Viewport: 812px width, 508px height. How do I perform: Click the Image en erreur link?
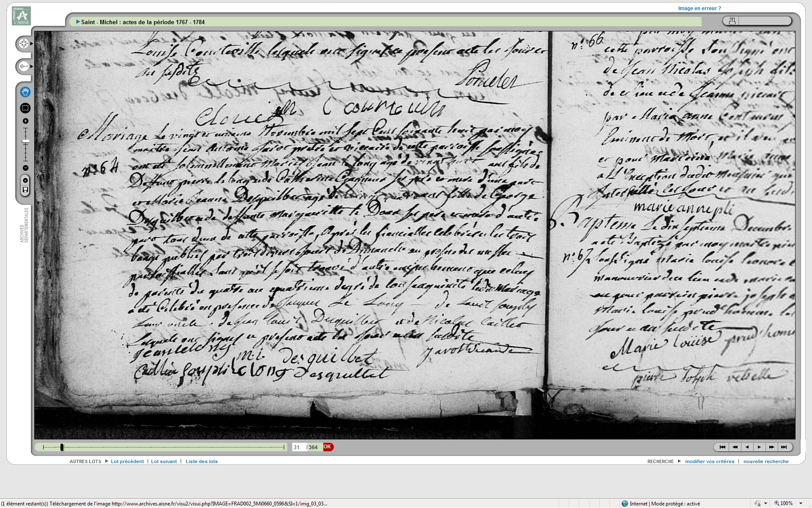click(x=700, y=8)
